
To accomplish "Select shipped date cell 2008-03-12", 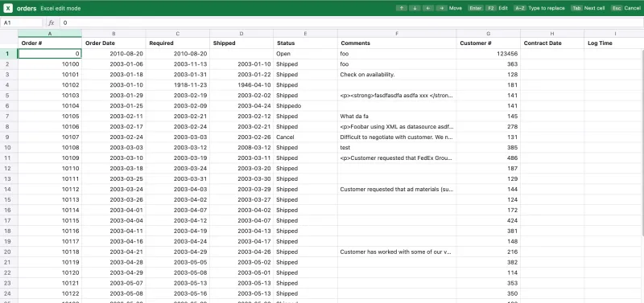I will point(242,148).
